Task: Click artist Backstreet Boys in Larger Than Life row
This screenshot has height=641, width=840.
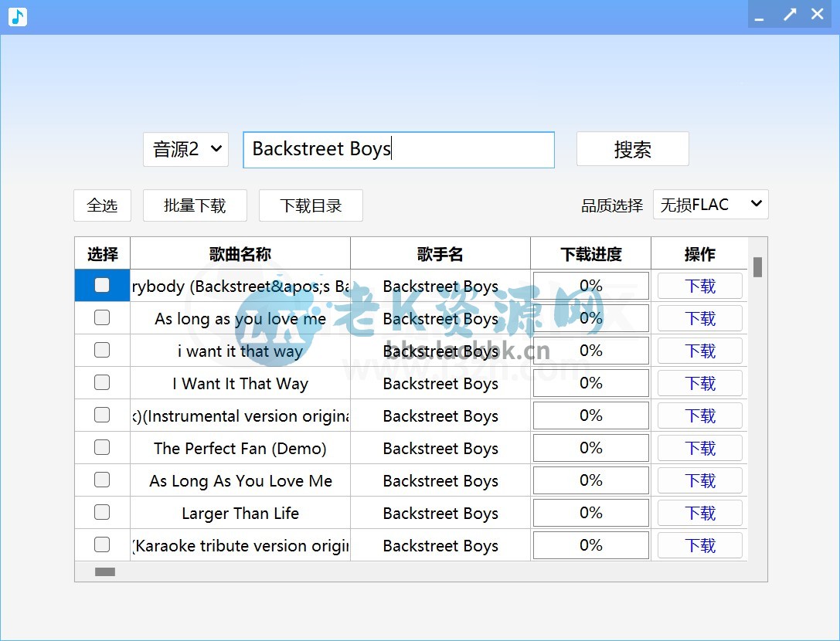Action: [440, 514]
